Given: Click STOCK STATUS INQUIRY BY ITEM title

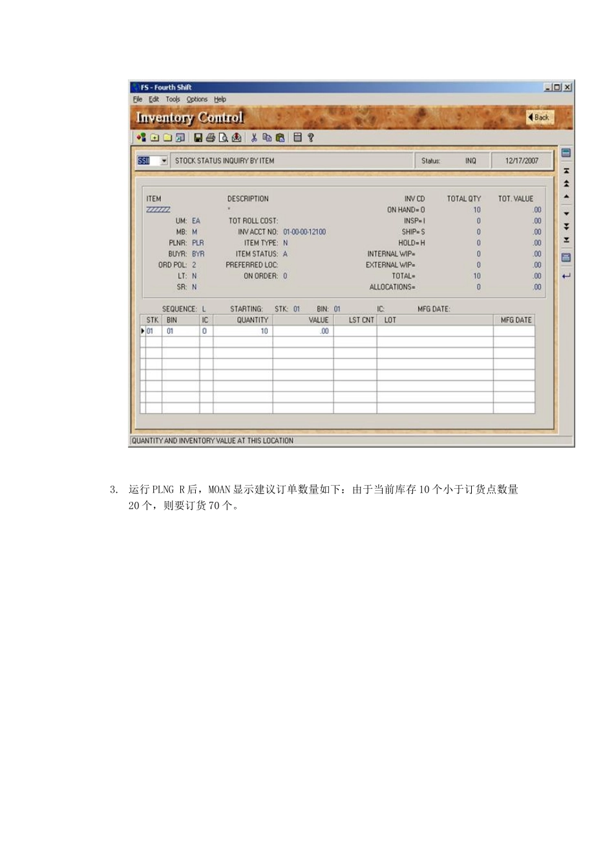Looking at the screenshot, I should (x=224, y=161).
